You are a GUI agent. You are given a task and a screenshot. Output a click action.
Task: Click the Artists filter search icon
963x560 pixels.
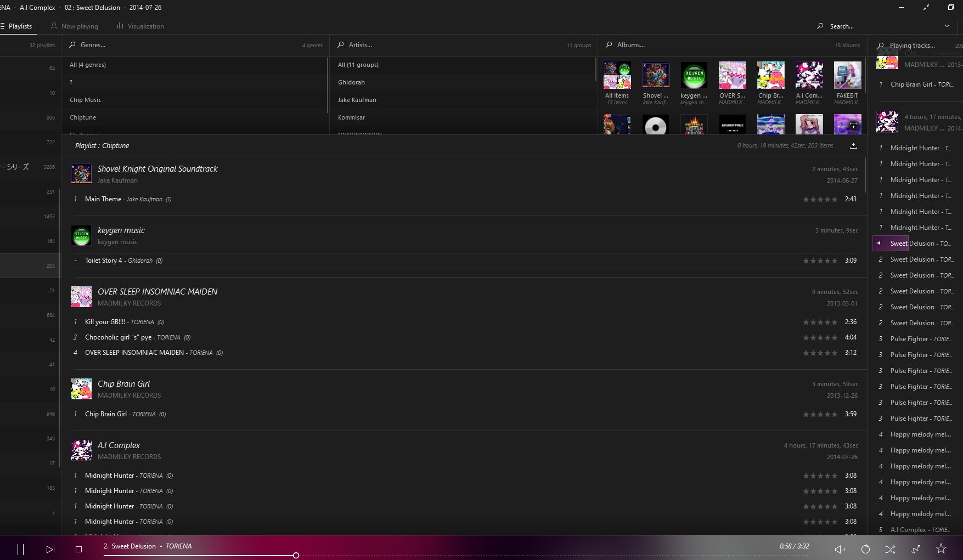coord(341,45)
